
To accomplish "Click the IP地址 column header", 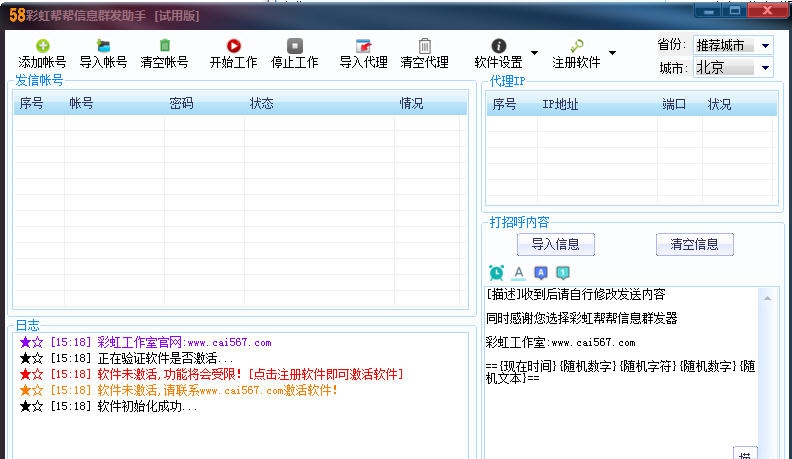I will tap(598, 105).
